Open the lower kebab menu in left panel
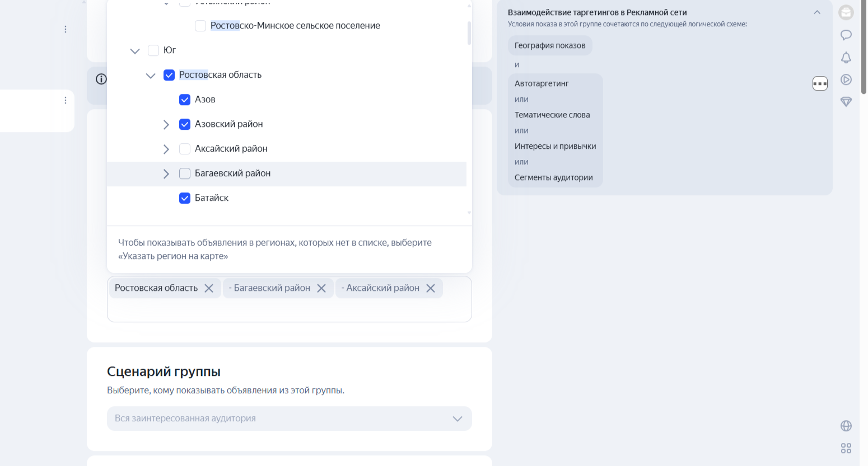 [x=66, y=100]
